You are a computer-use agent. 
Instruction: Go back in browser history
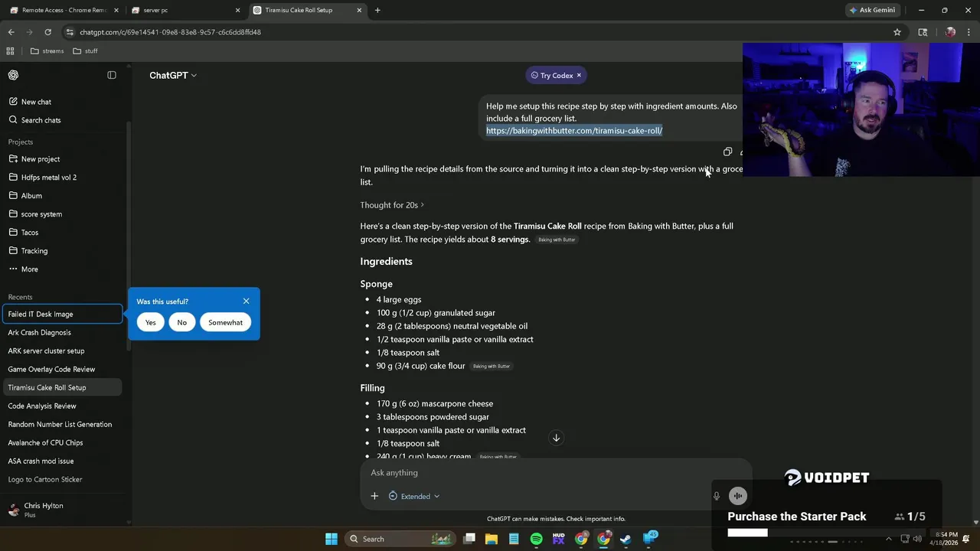[x=11, y=32]
